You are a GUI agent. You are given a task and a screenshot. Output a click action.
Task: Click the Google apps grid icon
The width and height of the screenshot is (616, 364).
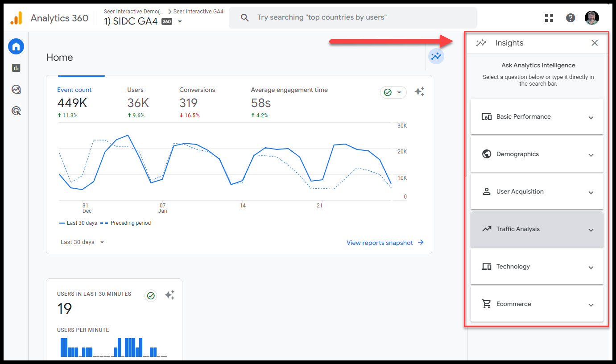[x=549, y=18]
